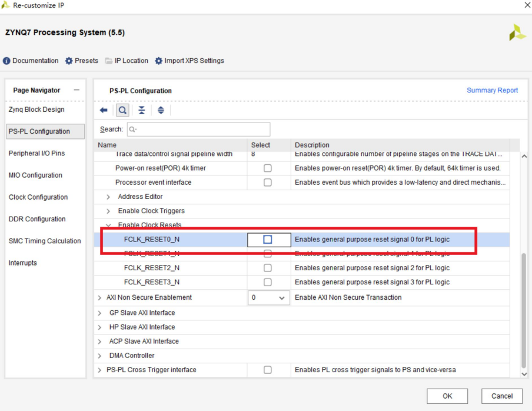Open IP Location via the folder icon

click(x=109, y=61)
